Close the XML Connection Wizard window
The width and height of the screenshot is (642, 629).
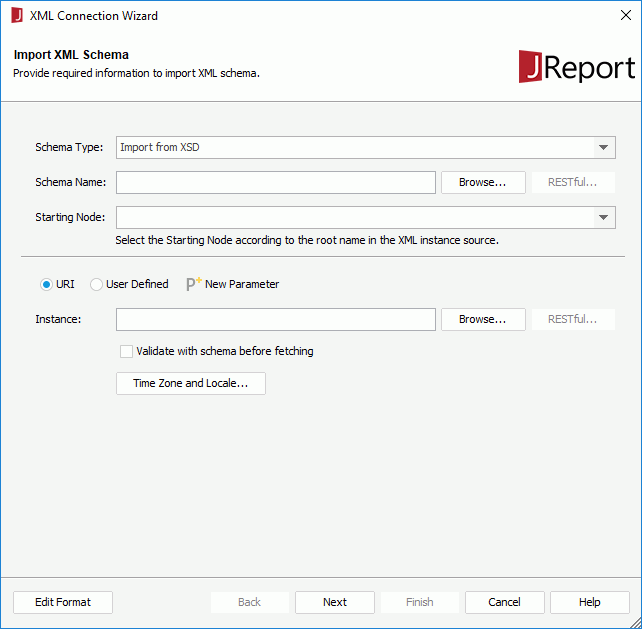click(626, 16)
